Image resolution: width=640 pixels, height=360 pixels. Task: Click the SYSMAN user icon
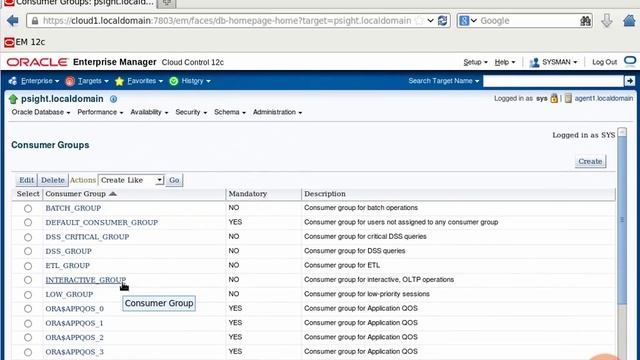pyautogui.click(x=534, y=62)
